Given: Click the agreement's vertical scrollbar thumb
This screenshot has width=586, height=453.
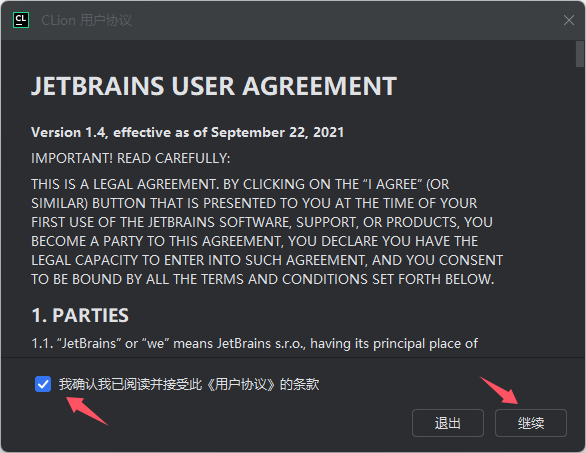Looking at the screenshot, I should 580,54.
